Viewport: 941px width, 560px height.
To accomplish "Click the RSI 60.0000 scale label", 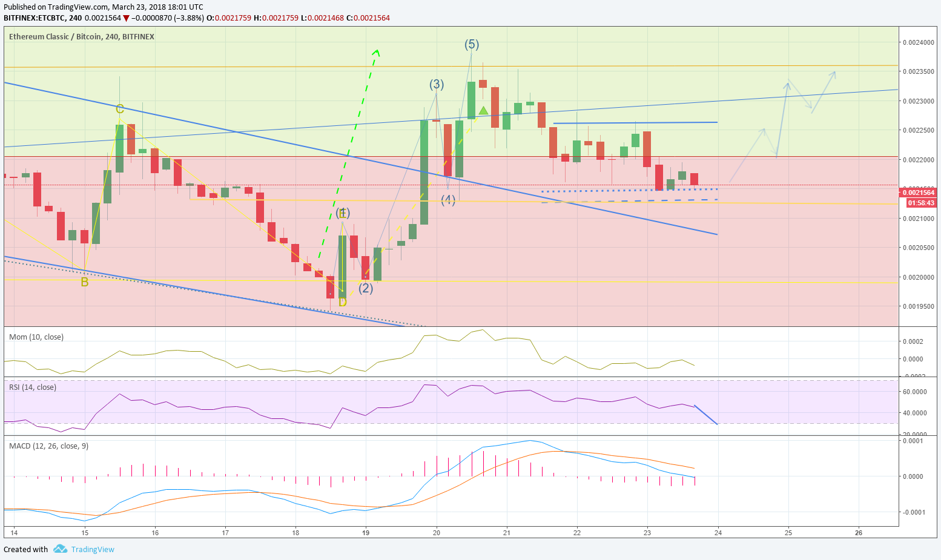I will click(x=914, y=392).
